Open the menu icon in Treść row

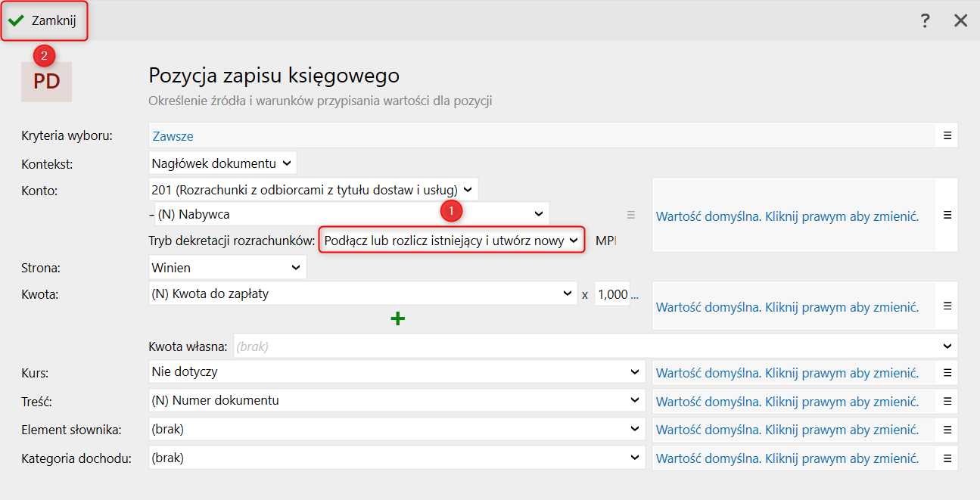(x=947, y=401)
